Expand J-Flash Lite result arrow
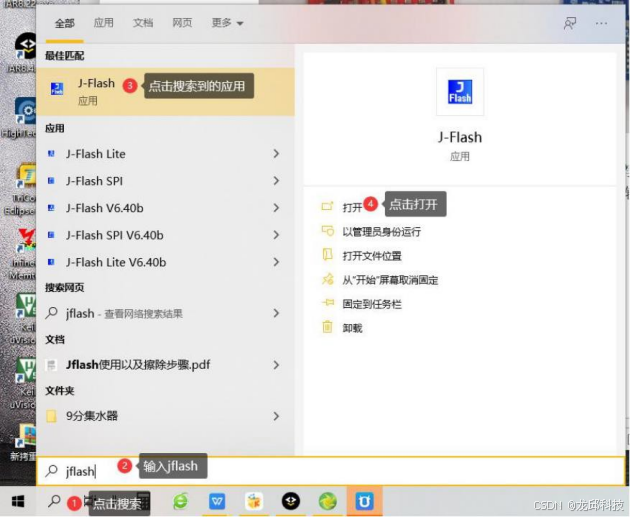This screenshot has width=630, height=517. 276,154
